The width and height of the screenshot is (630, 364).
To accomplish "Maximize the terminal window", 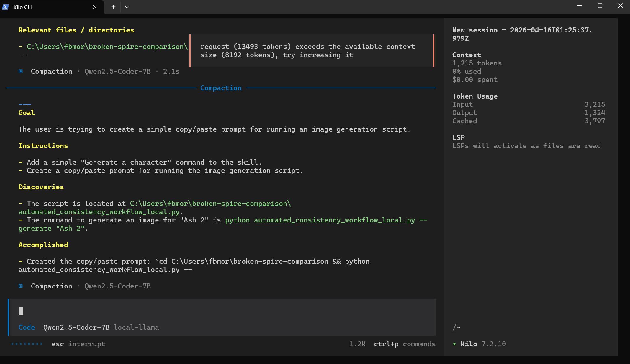I will [600, 6].
